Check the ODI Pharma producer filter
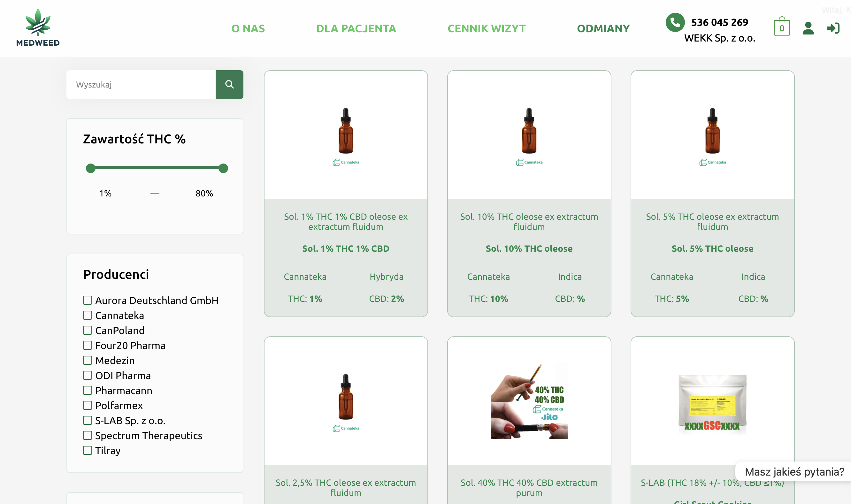Viewport: 851px width, 504px height. (88, 375)
